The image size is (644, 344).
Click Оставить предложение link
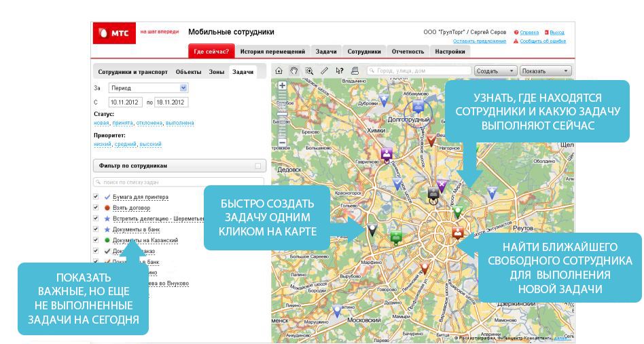(x=480, y=41)
